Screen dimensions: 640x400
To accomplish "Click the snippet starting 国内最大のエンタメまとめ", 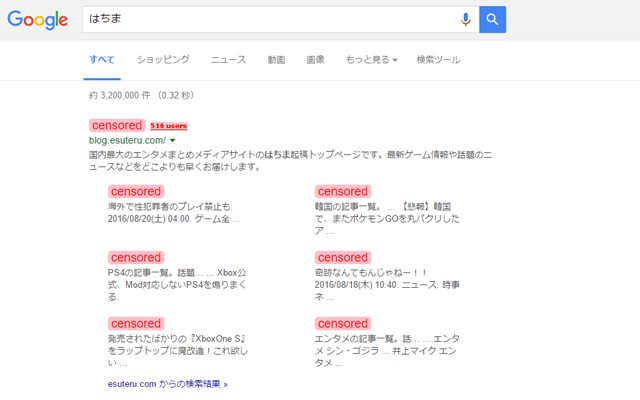I will pyautogui.click(x=290, y=161).
